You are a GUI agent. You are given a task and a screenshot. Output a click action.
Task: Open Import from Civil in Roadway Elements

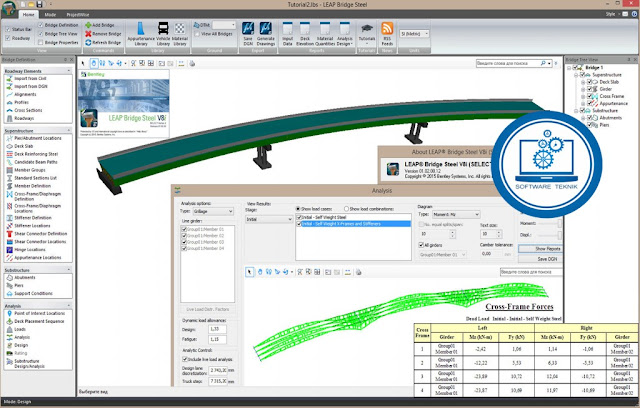pos(27,78)
